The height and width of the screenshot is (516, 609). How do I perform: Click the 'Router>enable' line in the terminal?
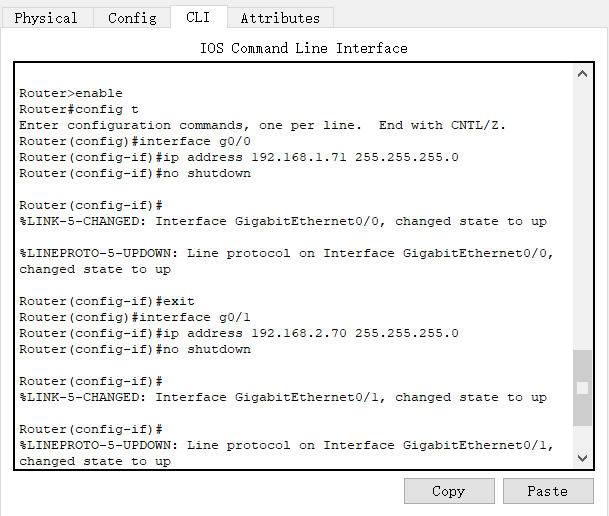(x=71, y=93)
